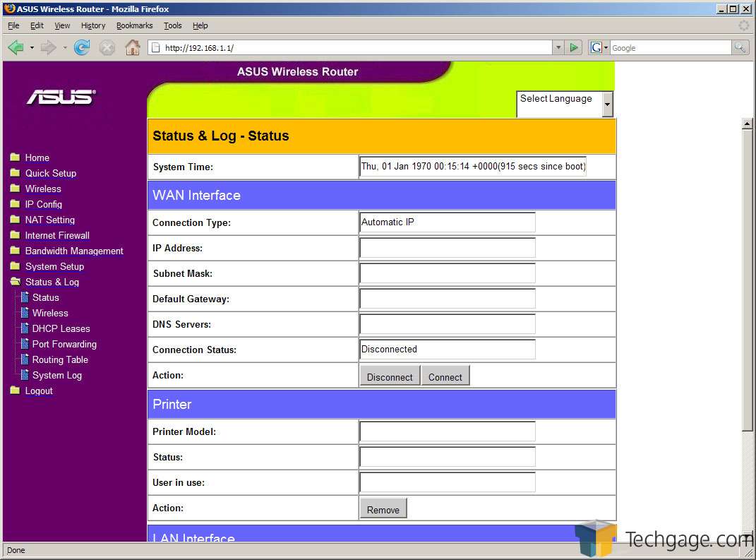The image size is (756, 560).
Task: Open the Tools menu
Action: point(173,25)
